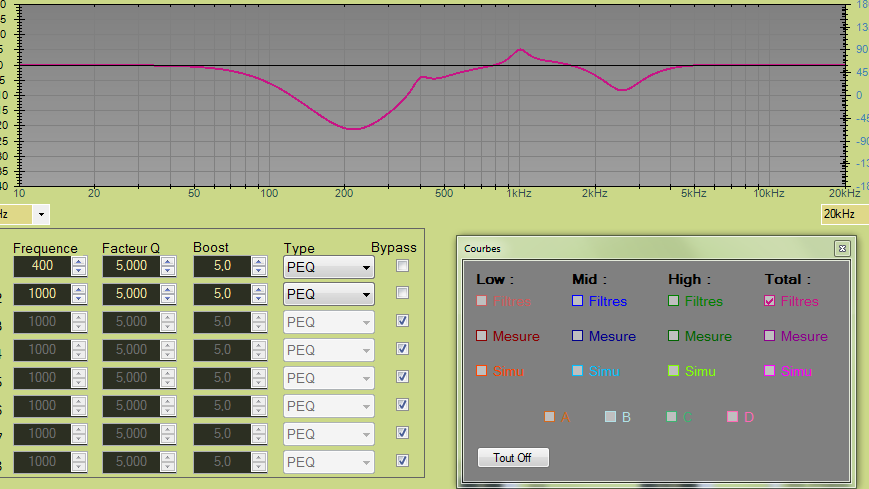Tick the curve A checkbox

[549, 416]
